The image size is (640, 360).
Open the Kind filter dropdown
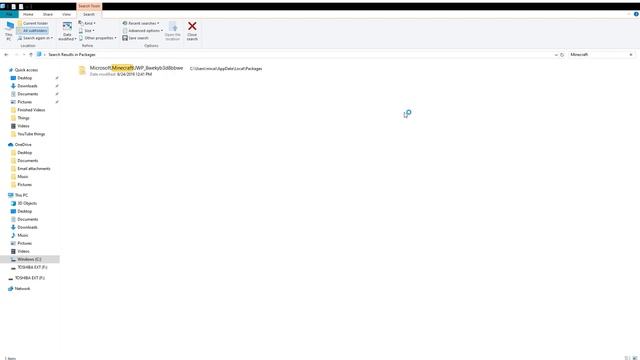pos(87,23)
